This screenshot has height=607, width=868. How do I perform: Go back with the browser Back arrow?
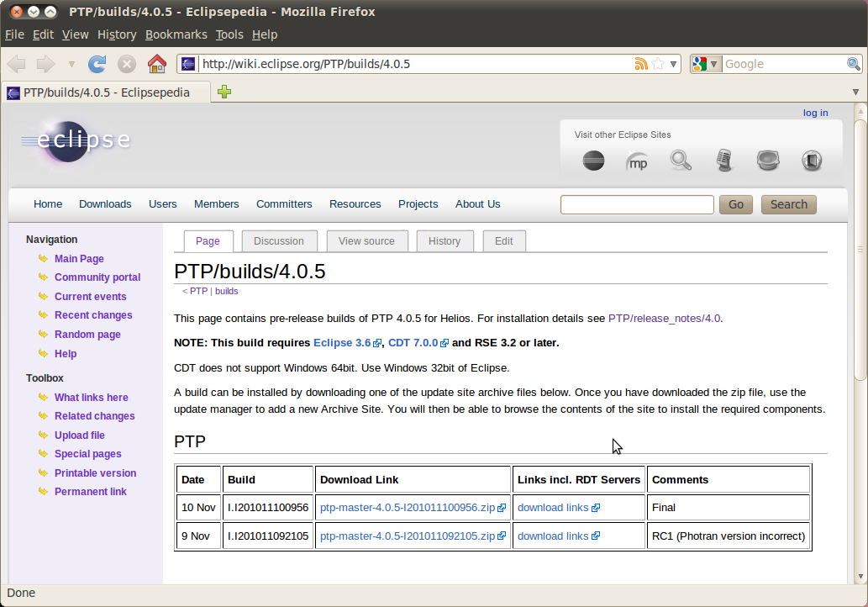[x=16, y=64]
